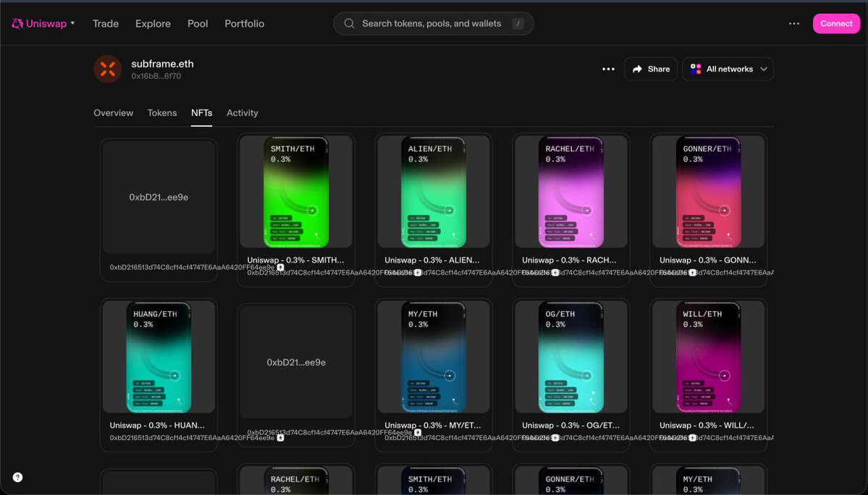Click the subframe.eth wallet name
The height and width of the screenshot is (495, 868).
[162, 64]
